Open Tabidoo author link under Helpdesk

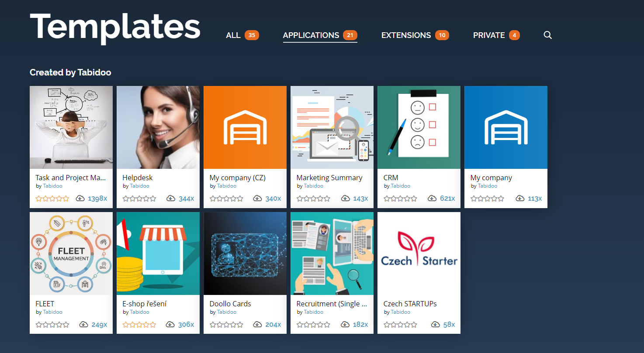pos(139,186)
